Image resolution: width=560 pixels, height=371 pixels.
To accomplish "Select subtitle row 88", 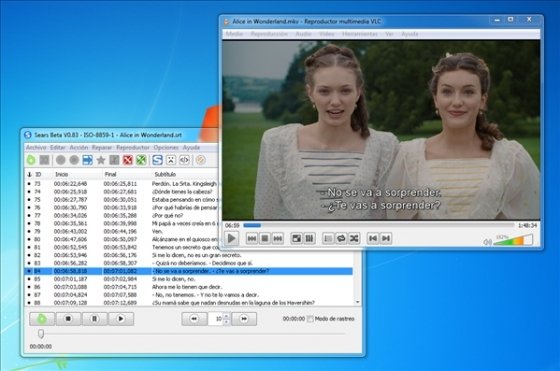I will (x=189, y=302).
